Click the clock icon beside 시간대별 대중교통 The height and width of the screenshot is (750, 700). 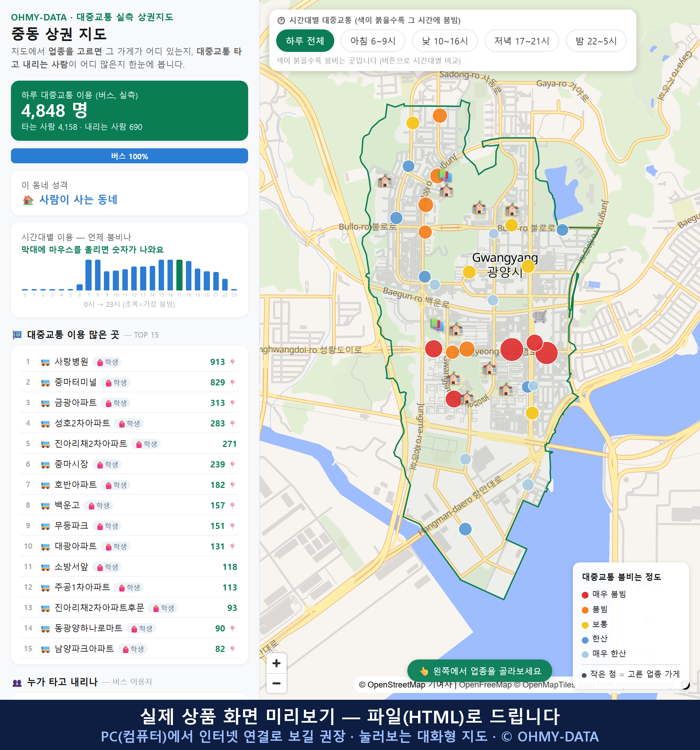click(x=281, y=21)
